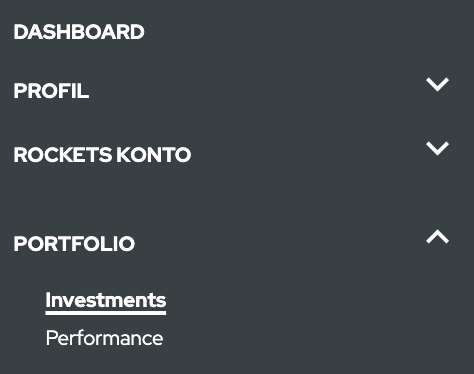Click the down arrow icon beside PROFIL
Image resolution: width=474 pixels, height=374 pixels.
tap(437, 84)
